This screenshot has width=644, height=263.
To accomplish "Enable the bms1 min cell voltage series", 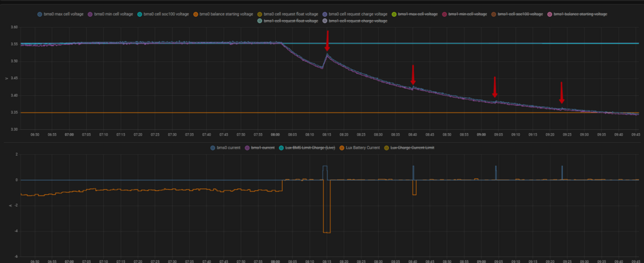I will pyautogui.click(x=467, y=14).
